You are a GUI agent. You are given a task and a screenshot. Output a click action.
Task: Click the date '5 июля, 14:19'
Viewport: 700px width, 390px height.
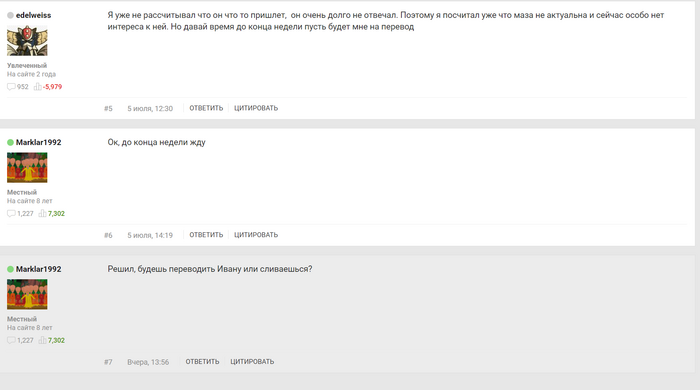click(150, 235)
